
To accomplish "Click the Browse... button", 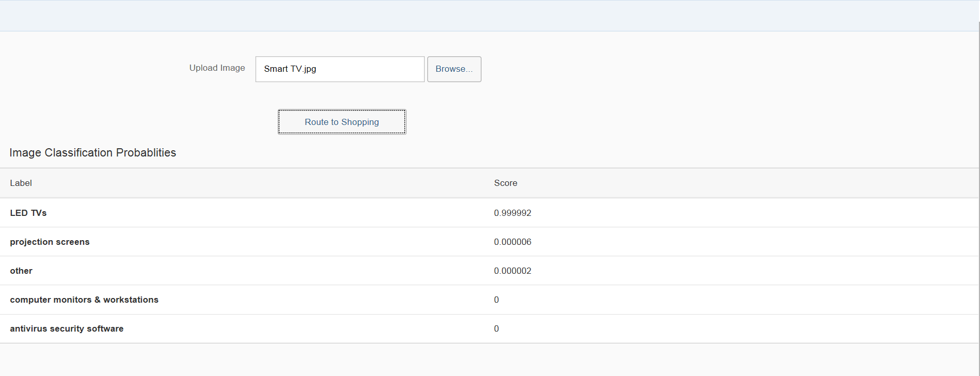I will (454, 69).
